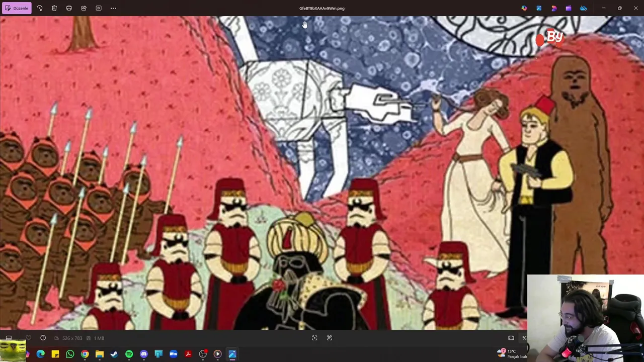This screenshot has width=644, height=362.
Task: Click the 1 MB file size text
Action: pos(99,338)
